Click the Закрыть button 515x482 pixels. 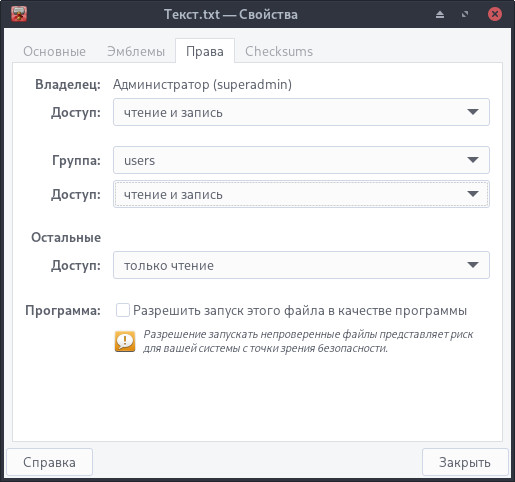tap(465, 462)
